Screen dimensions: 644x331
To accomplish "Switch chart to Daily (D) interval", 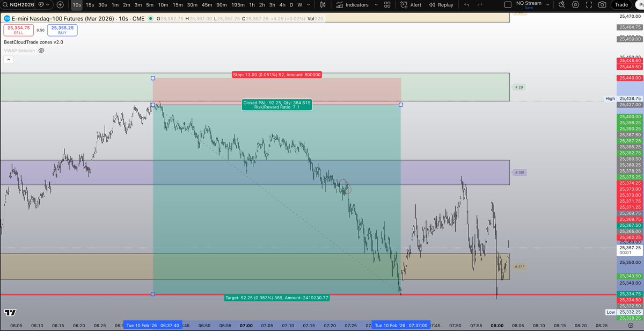I will click(291, 5).
